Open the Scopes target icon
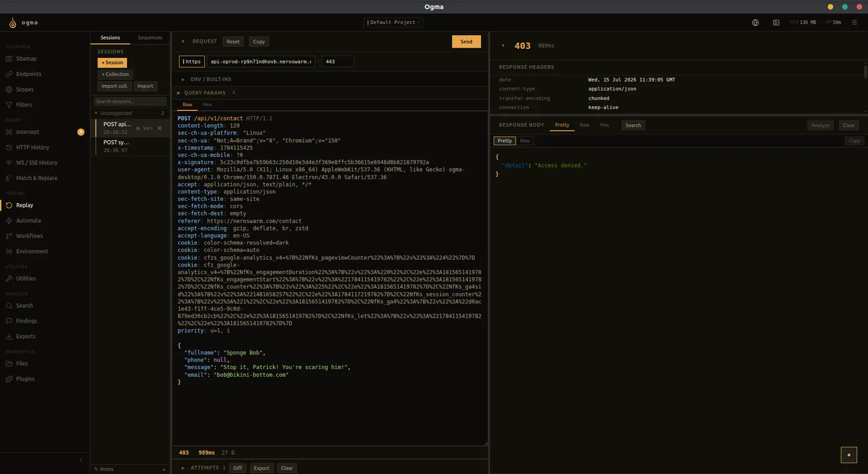Viewport: 868px width, 474px height. (x=9, y=89)
